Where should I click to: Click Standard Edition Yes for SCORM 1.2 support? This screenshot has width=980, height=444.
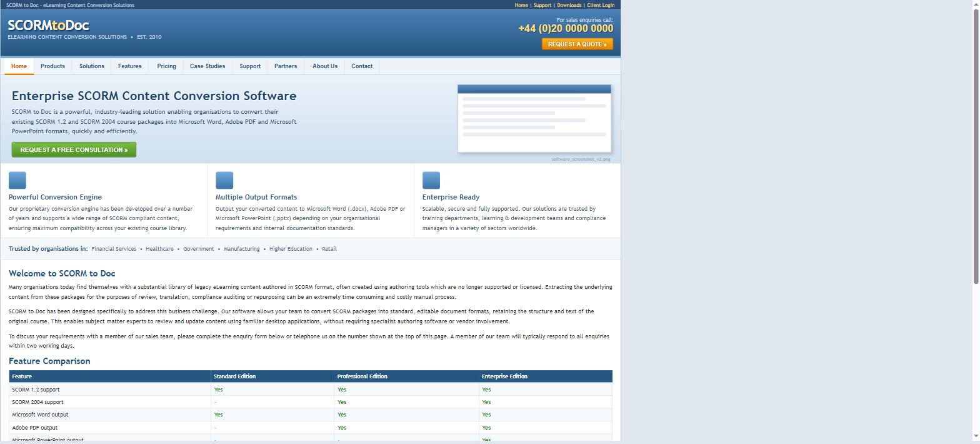tap(218, 390)
